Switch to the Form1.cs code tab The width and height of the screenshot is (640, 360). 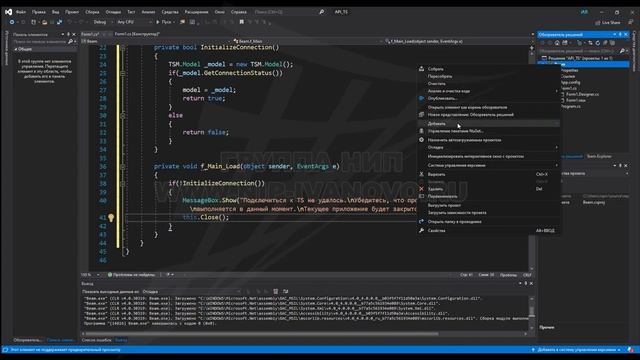click(x=90, y=34)
